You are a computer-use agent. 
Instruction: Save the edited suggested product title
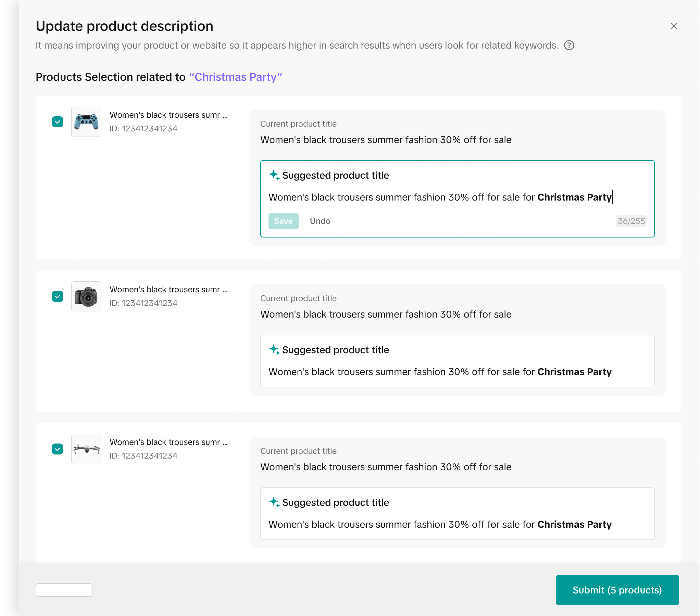click(283, 221)
